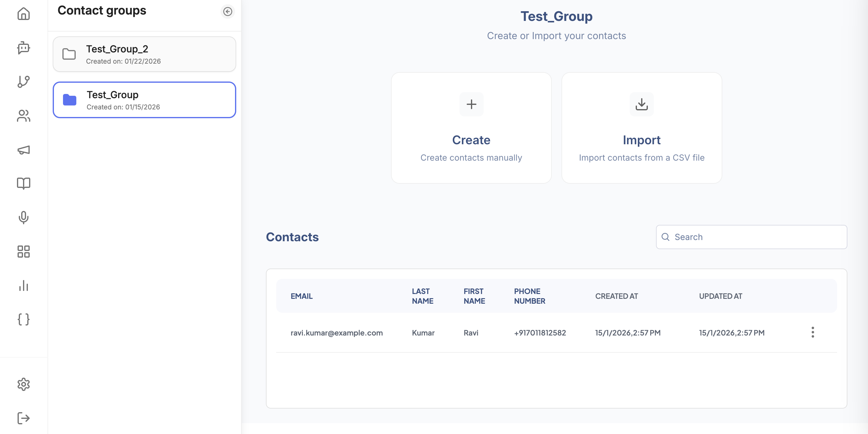Select the analytics bar chart icon
Screen dimensions: 868x434
[23, 285]
